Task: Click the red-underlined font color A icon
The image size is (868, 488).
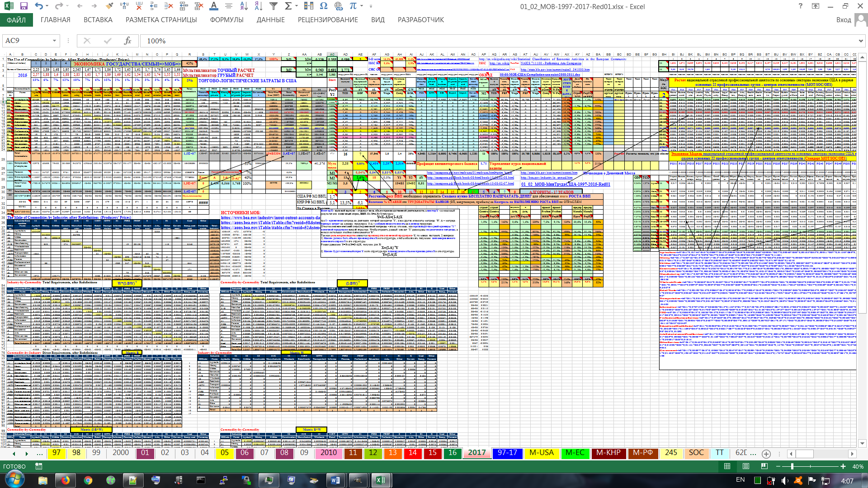Action: (x=214, y=6)
